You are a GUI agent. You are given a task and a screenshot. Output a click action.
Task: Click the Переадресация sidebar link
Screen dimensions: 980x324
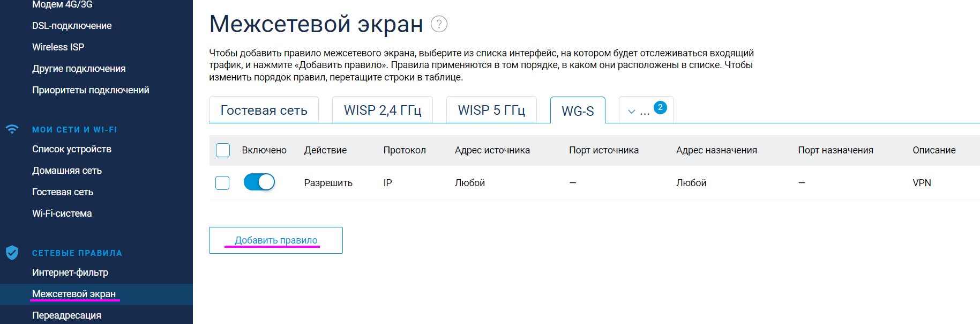(x=66, y=315)
